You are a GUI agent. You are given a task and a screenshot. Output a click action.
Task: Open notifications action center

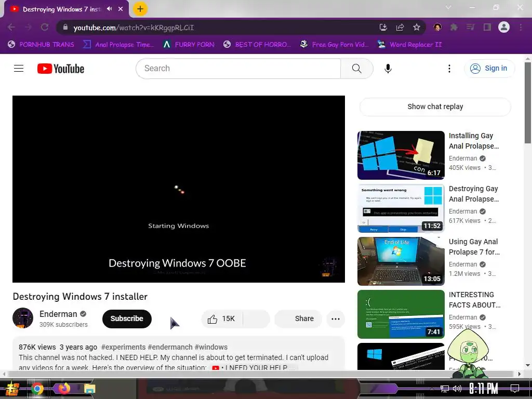[515, 389]
